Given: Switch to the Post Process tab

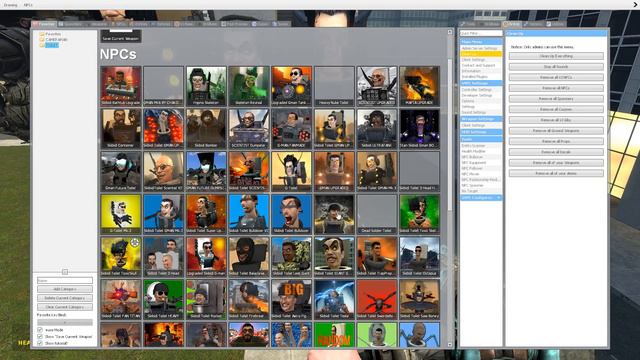Looking at the screenshot, I should (235, 24).
